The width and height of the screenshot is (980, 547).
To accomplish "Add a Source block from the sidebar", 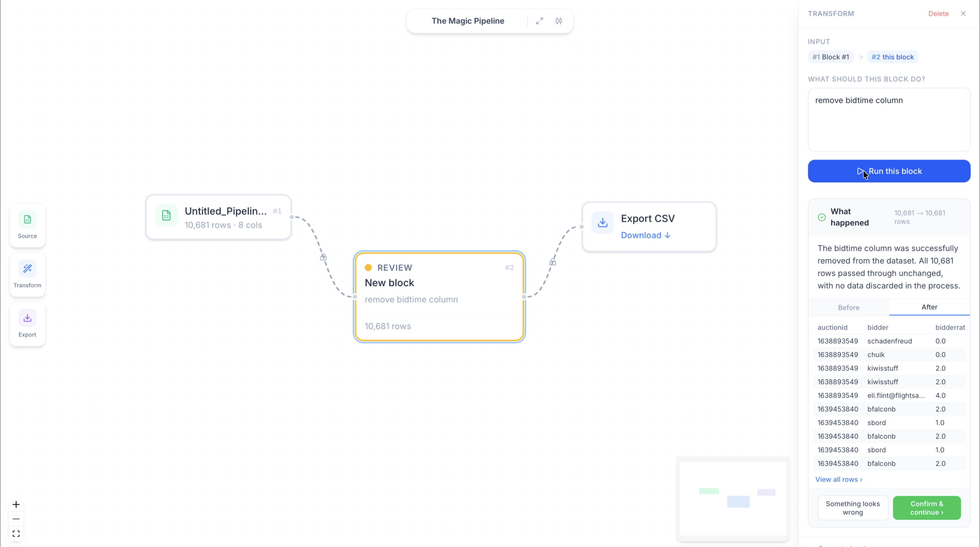I will pyautogui.click(x=28, y=225).
